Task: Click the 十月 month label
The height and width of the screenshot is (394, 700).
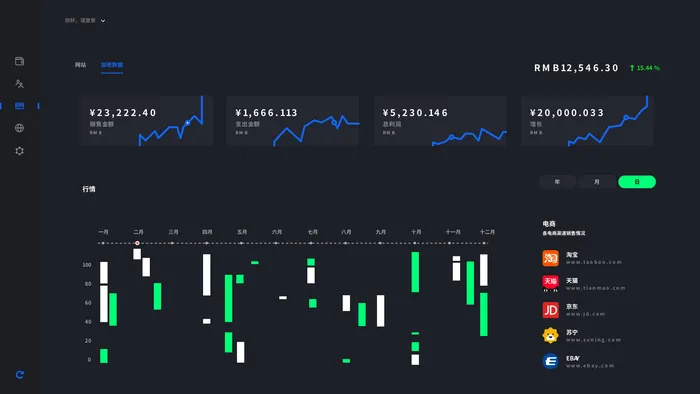Action: (416, 232)
